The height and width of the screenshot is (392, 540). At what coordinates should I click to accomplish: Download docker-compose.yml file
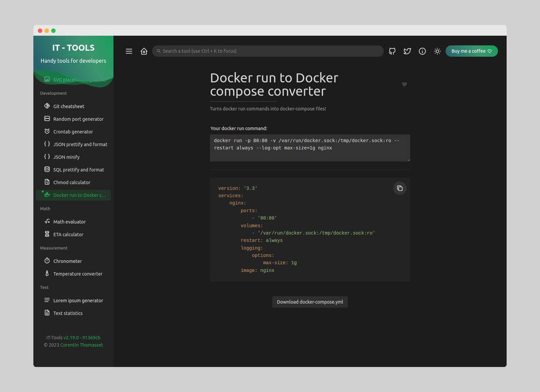[x=310, y=302]
